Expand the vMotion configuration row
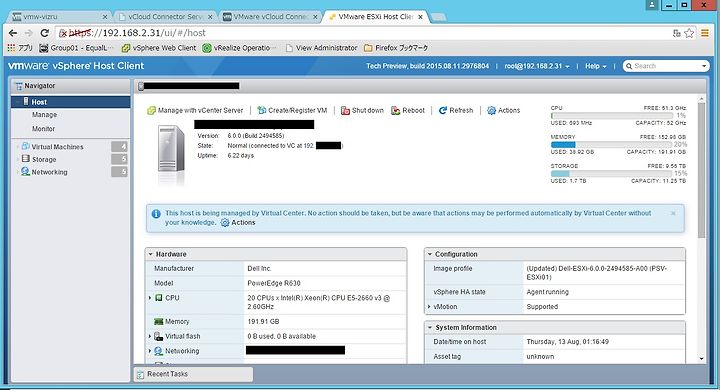 429,306
